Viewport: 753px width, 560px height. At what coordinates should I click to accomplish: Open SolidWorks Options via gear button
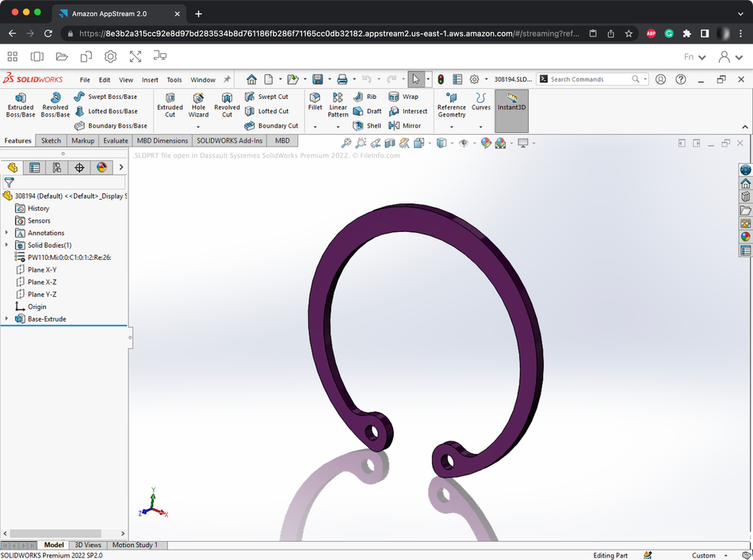tap(474, 79)
